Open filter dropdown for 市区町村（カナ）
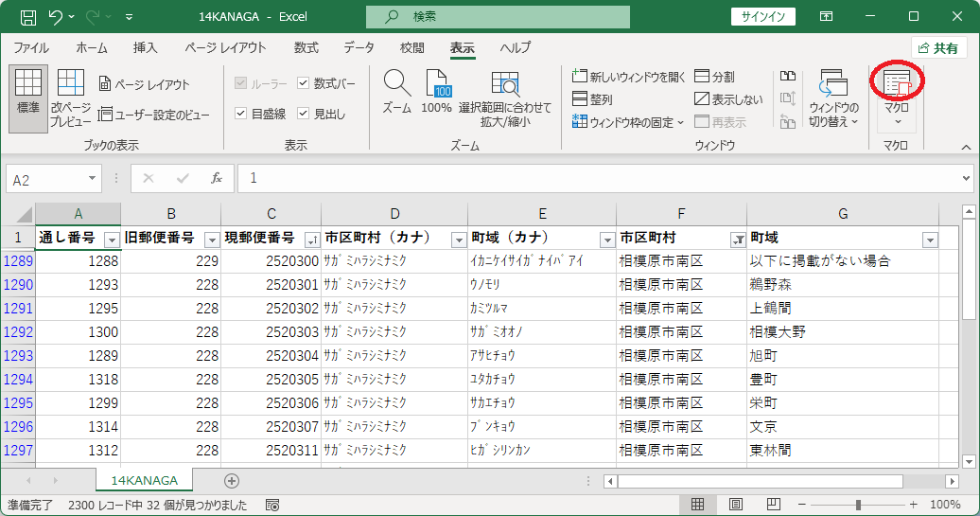This screenshot has width=980, height=516. 459,240
